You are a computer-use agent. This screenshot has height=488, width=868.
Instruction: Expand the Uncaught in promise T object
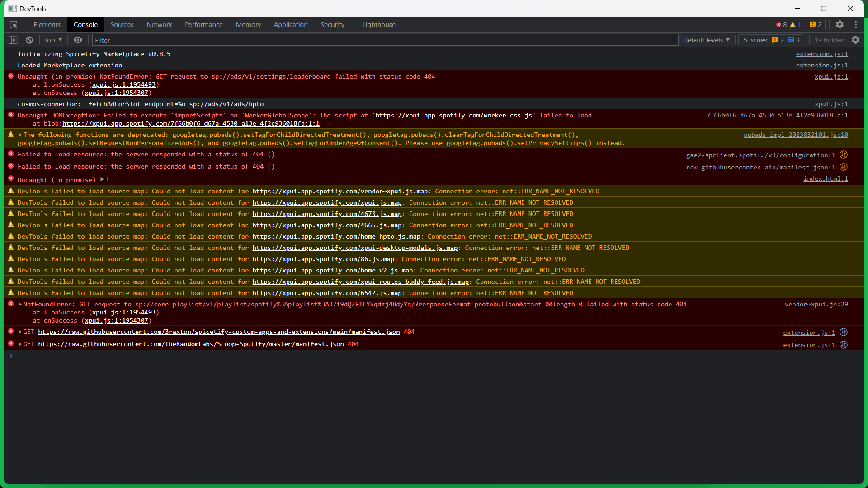(102, 179)
